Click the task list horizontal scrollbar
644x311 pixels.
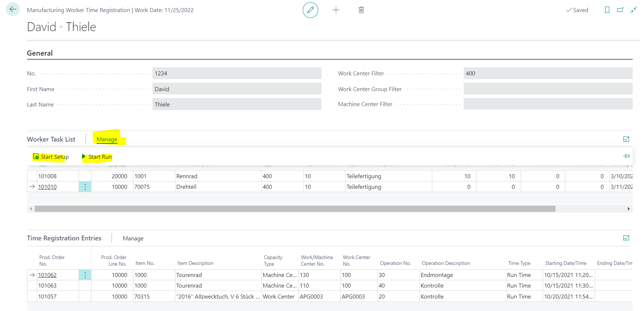pyautogui.click(x=295, y=209)
